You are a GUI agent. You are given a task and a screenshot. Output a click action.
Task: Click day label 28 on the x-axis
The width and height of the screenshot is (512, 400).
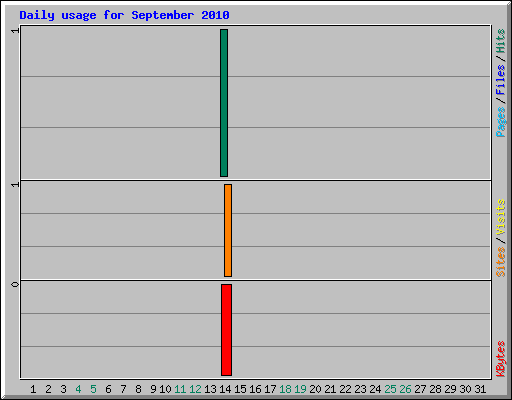click(x=435, y=389)
